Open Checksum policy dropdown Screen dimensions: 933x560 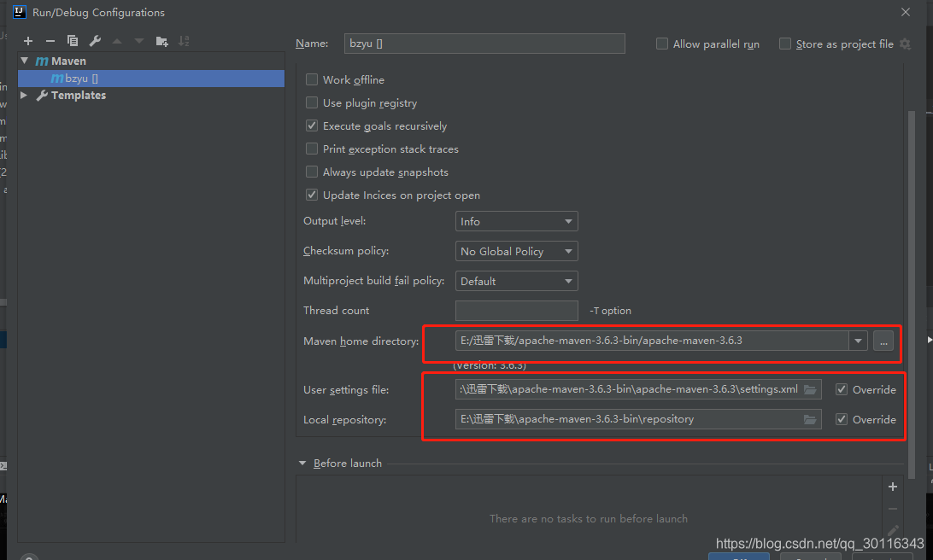[x=516, y=251]
